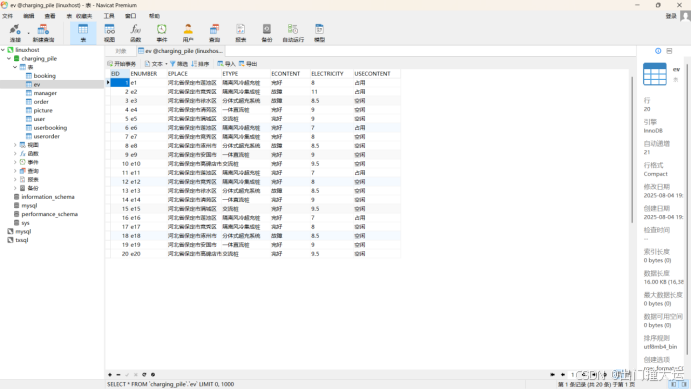Select the performance_schema database

pyautogui.click(x=49, y=214)
